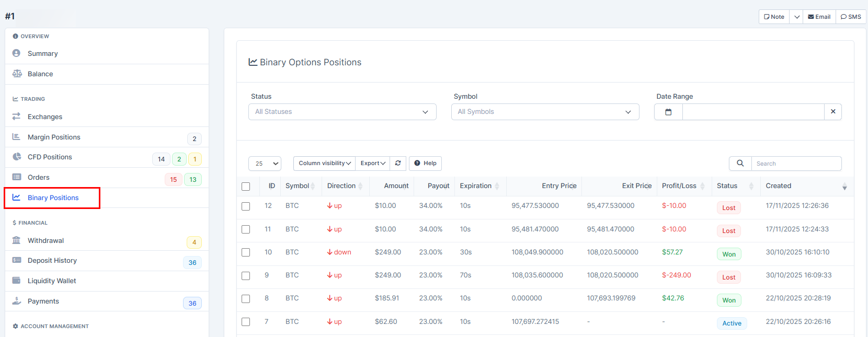Select the checkbox for position ID 10
The width and height of the screenshot is (868, 337).
[246, 252]
